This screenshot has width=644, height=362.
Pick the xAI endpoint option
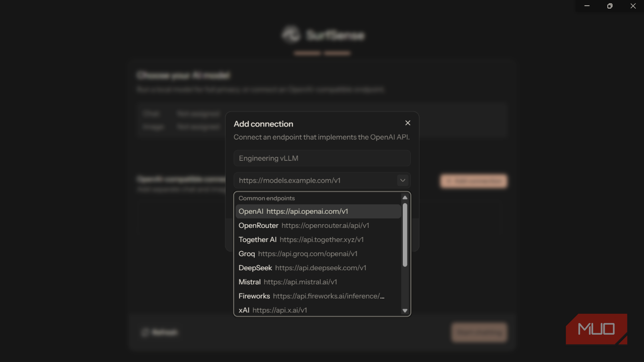[318, 310]
